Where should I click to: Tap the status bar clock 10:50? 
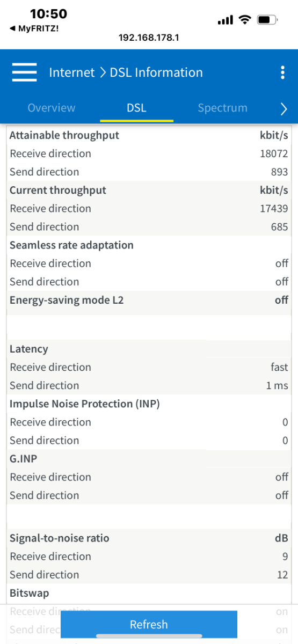pos(48,14)
